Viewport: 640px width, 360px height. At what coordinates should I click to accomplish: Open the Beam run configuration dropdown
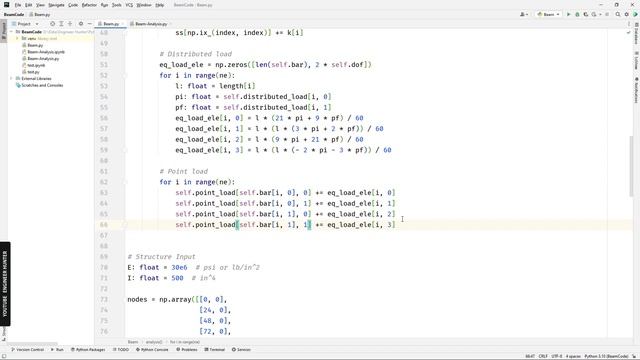tap(548, 14)
